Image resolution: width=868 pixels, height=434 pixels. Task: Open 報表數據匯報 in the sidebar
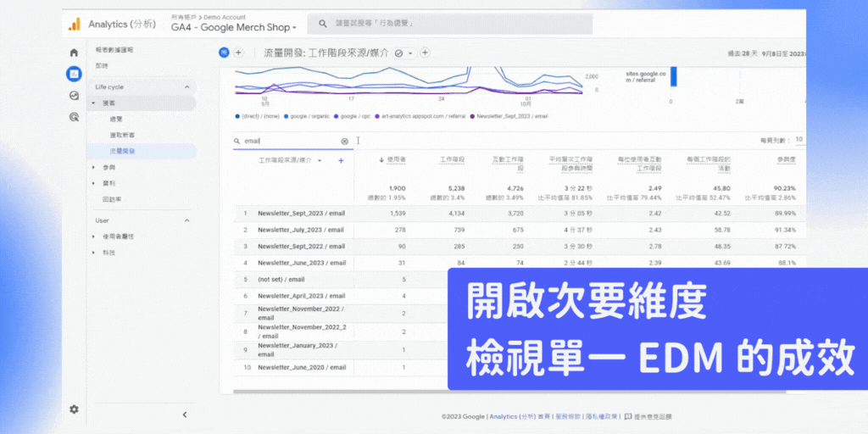(x=114, y=50)
